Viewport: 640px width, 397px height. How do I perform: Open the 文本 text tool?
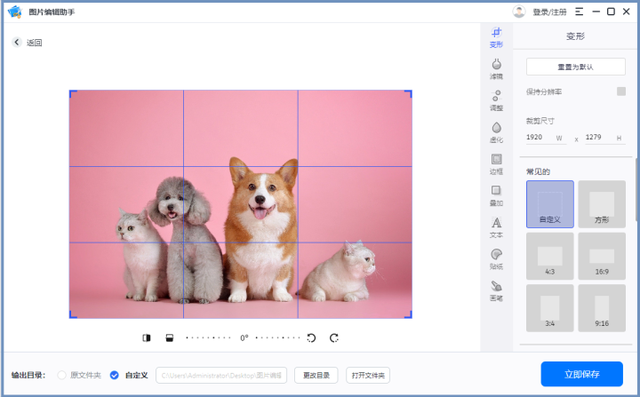[496, 228]
